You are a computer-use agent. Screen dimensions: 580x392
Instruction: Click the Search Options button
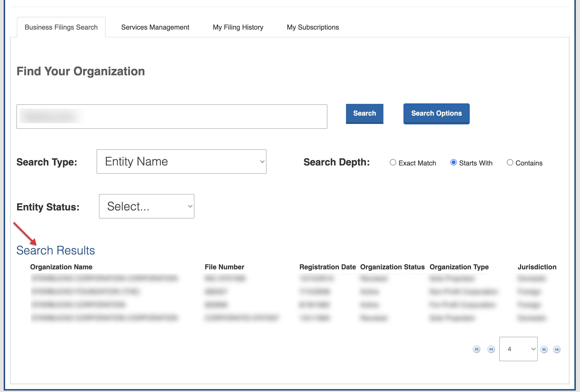(x=436, y=113)
